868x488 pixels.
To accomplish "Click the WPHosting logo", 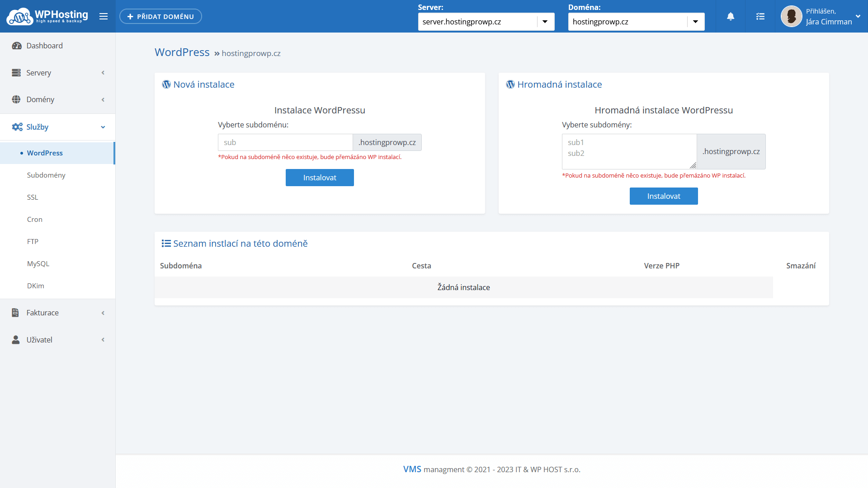I will [x=47, y=16].
